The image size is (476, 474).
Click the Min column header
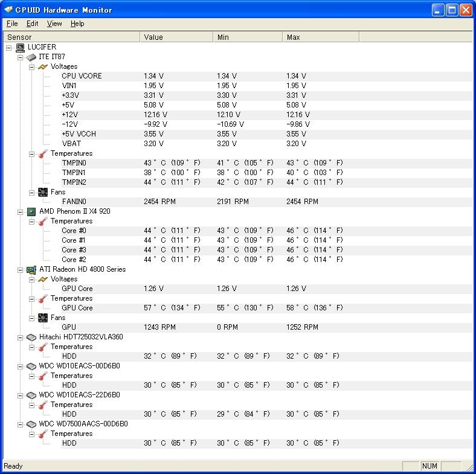tap(248, 37)
